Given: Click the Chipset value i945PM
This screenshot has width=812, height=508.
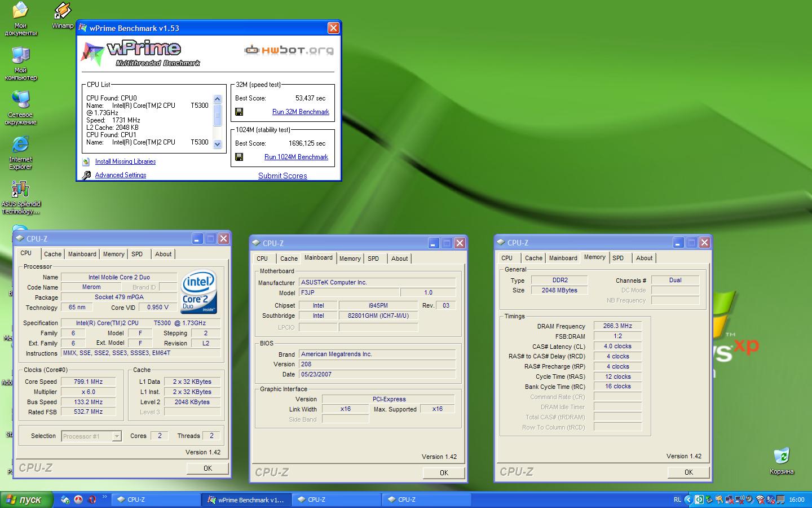Looking at the screenshot, I should pos(378,305).
